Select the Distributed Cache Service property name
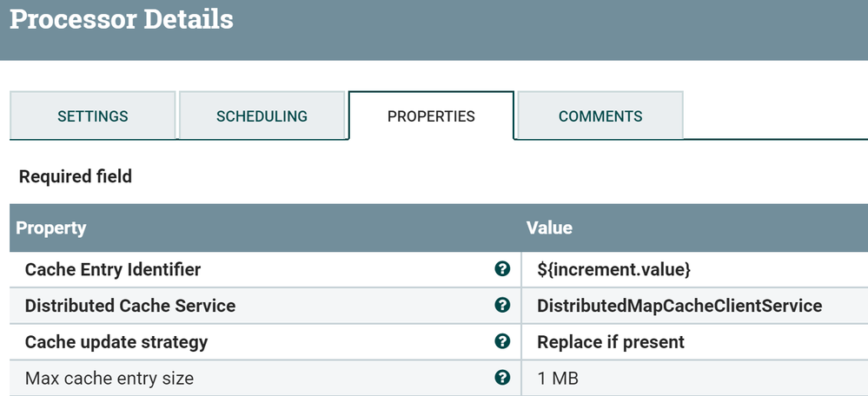The image size is (868, 396). (130, 306)
